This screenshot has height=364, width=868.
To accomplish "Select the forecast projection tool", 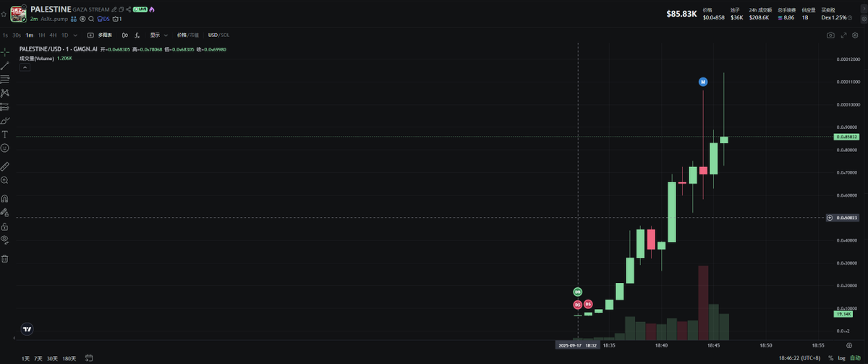I will [x=4, y=106].
